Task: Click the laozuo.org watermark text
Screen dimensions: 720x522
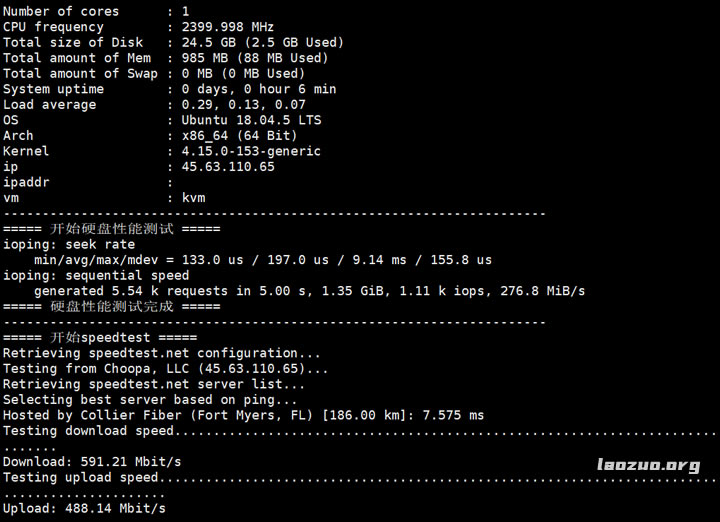Action: click(x=648, y=465)
